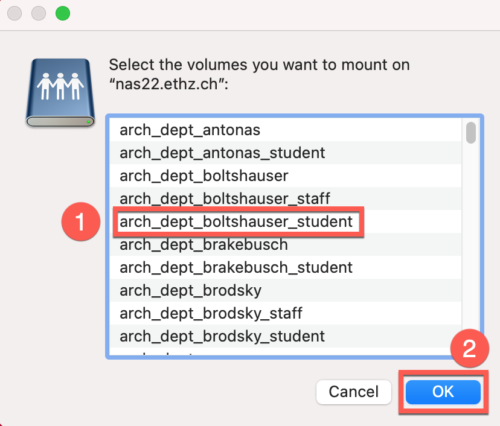Choose arch_dept_brodsky_student in the list
The height and width of the screenshot is (426, 500).
click(x=286, y=336)
